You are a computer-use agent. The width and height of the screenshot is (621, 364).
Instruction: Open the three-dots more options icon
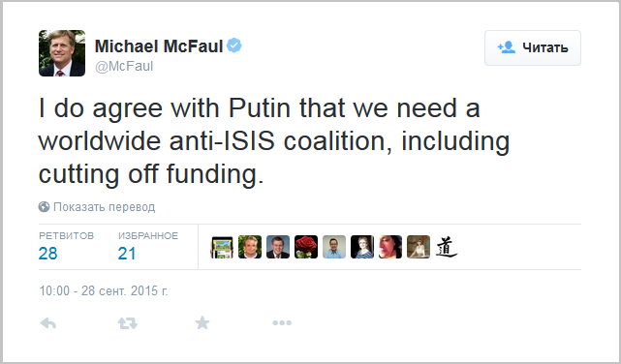(282, 322)
